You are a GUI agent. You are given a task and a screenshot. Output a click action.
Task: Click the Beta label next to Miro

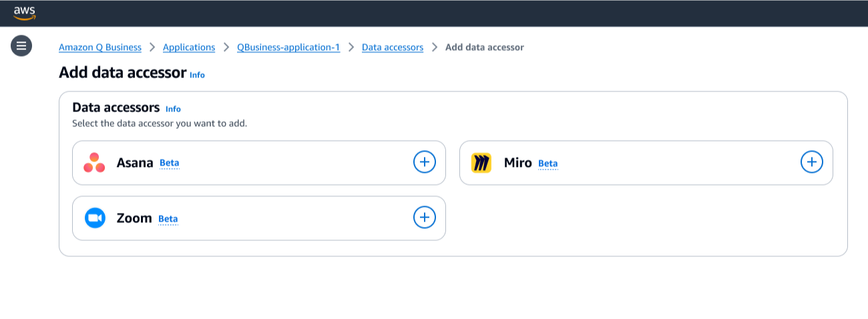548,164
